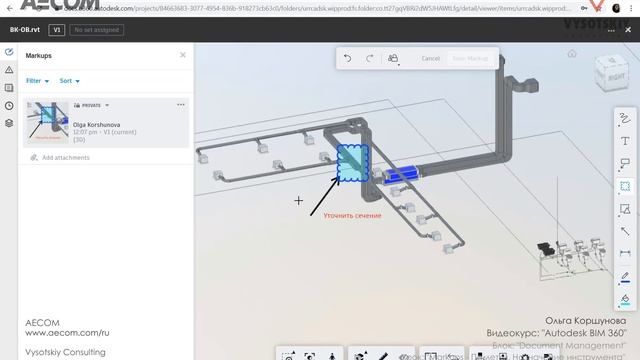Close the Markups panel
640x360 pixels.
[183, 55]
